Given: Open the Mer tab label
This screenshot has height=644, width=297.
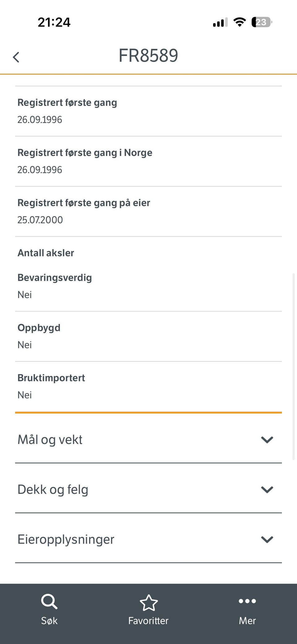Looking at the screenshot, I should [x=247, y=620].
